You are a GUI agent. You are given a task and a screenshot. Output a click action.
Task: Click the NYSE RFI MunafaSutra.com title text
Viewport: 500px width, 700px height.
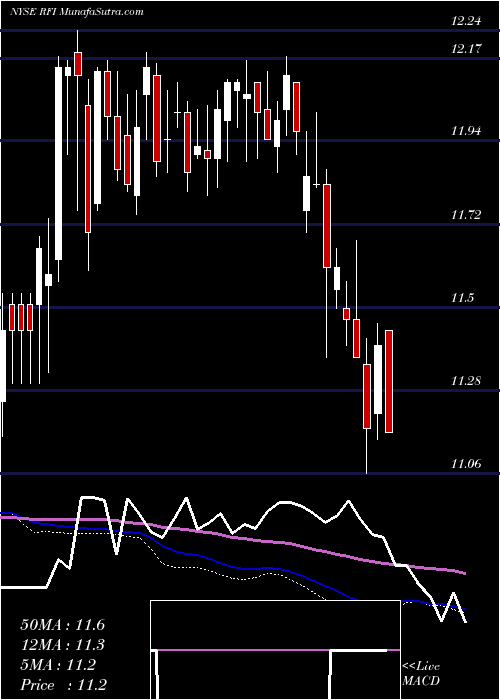coord(77,11)
